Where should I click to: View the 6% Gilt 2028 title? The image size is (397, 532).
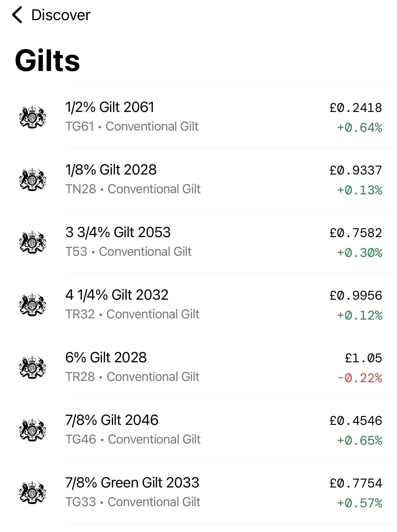click(x=106, y=357)
